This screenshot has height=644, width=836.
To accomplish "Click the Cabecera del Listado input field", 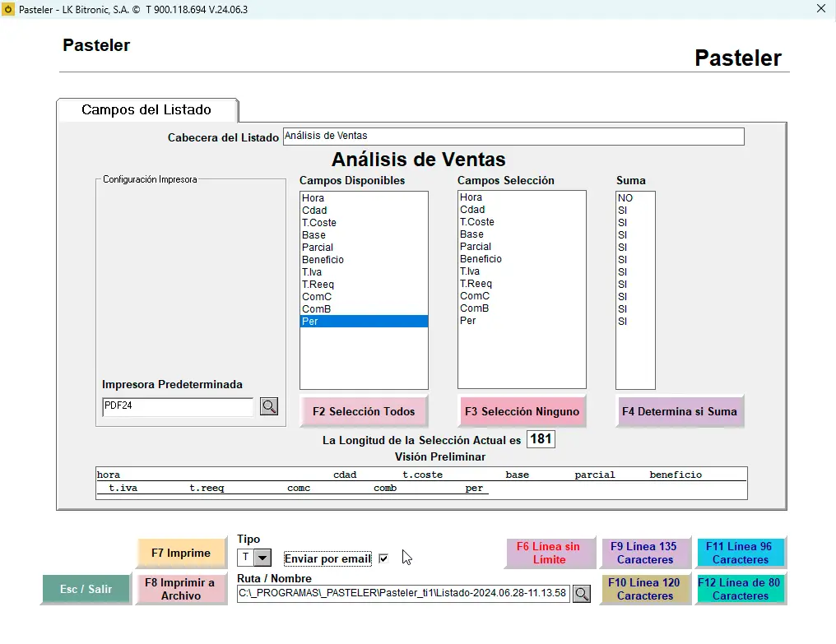I will (x=513, y=136).
